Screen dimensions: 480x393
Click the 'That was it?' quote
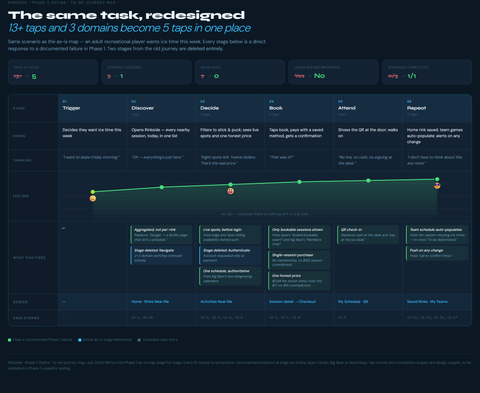coord(281,157)
